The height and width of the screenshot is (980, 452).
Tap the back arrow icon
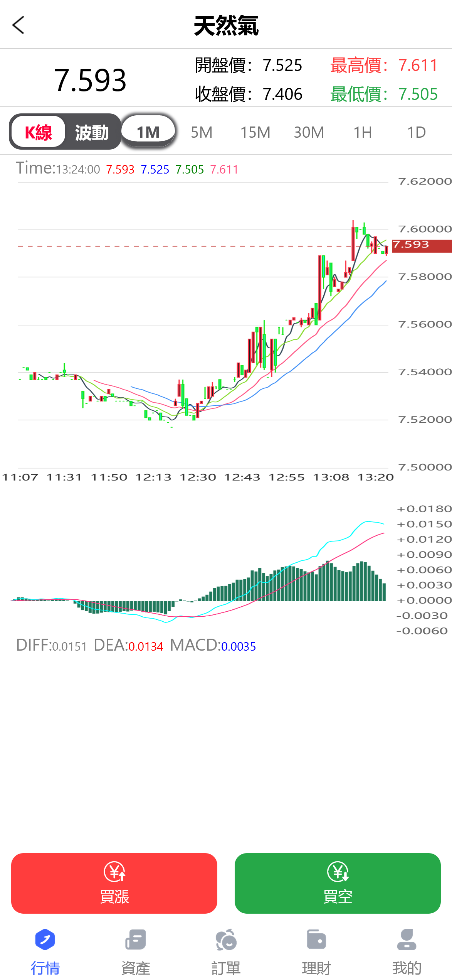(x=18, y=25)
